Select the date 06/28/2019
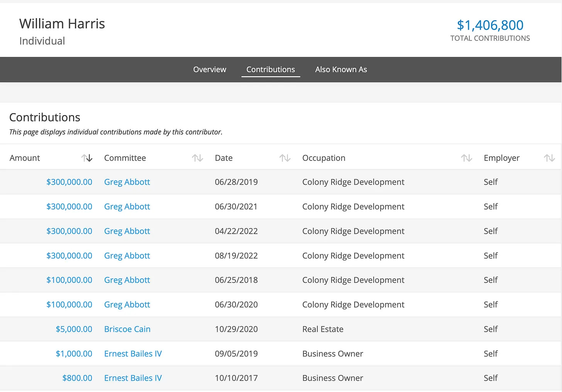The image size is (562, 392). (x=236, y=182)
